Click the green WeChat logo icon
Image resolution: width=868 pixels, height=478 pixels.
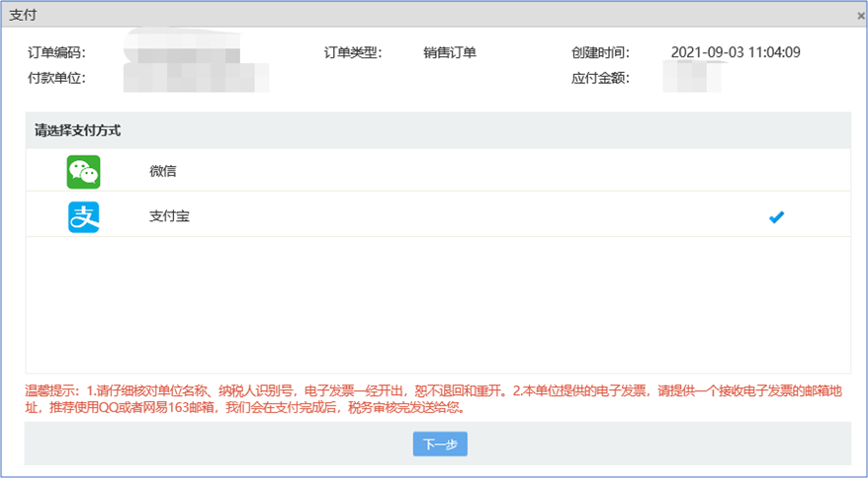click(83, 172)
